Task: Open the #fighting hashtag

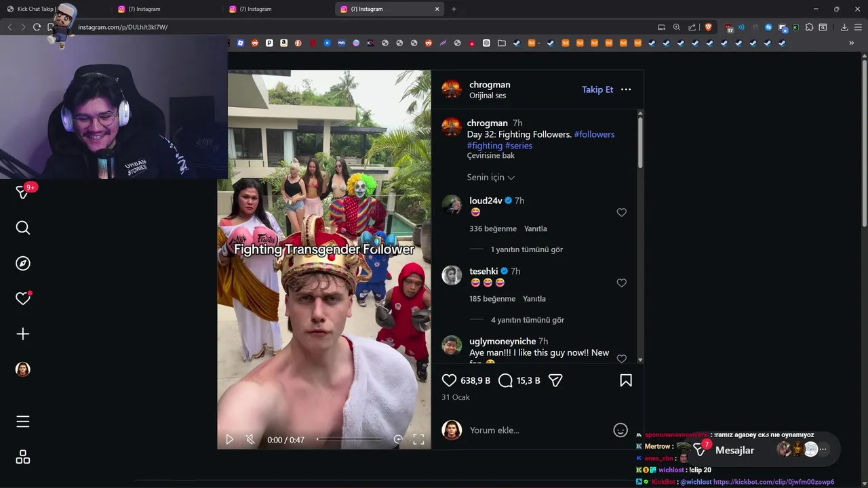Action: coord(485,146)
